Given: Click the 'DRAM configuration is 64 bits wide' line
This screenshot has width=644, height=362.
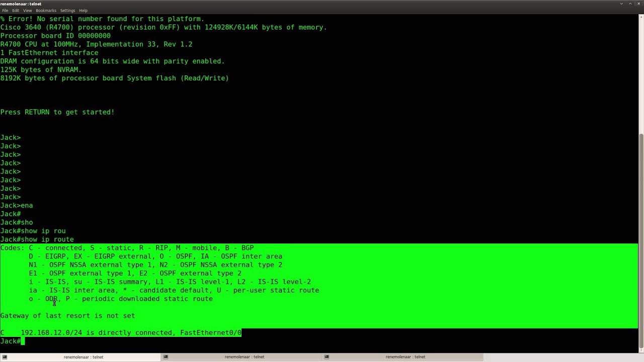Looking at the screenshot, I should pos(112,61).
